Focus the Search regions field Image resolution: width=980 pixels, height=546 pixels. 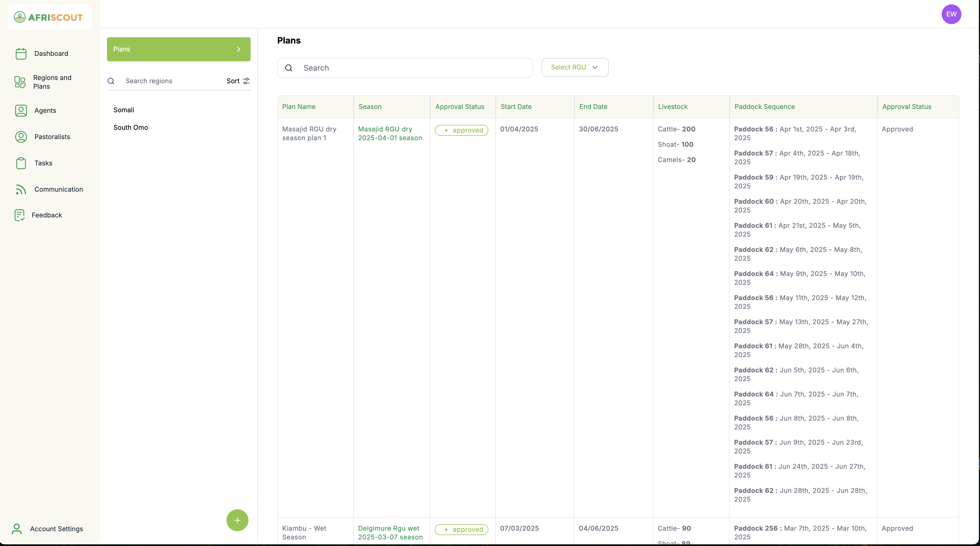click(x=171, y=81)
